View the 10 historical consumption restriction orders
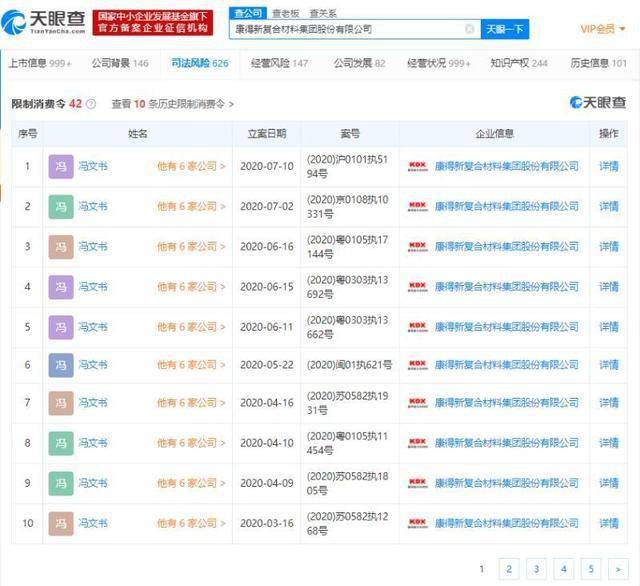This screenshot has width=640, height=586. click(173, 104)
